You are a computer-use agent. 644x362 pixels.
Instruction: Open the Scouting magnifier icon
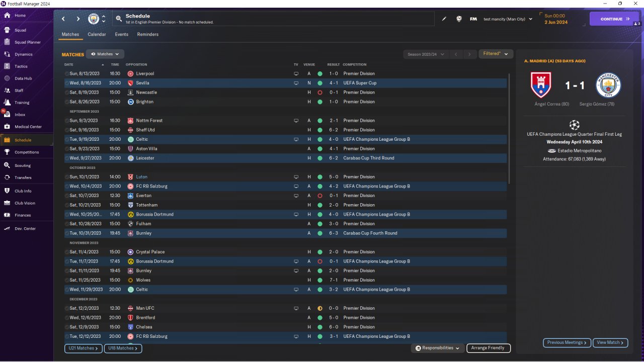pos(7,165)
